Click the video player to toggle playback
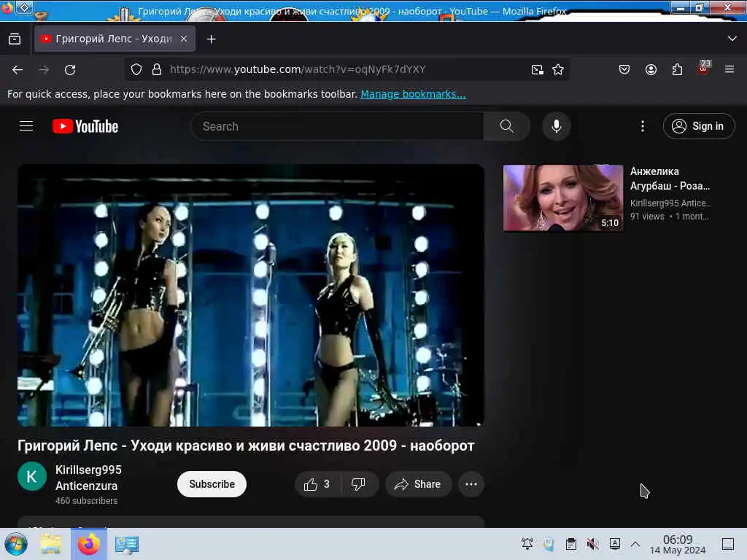Image resolution: width=747 pixels, height=560 pixels. (x=251, y=295)
